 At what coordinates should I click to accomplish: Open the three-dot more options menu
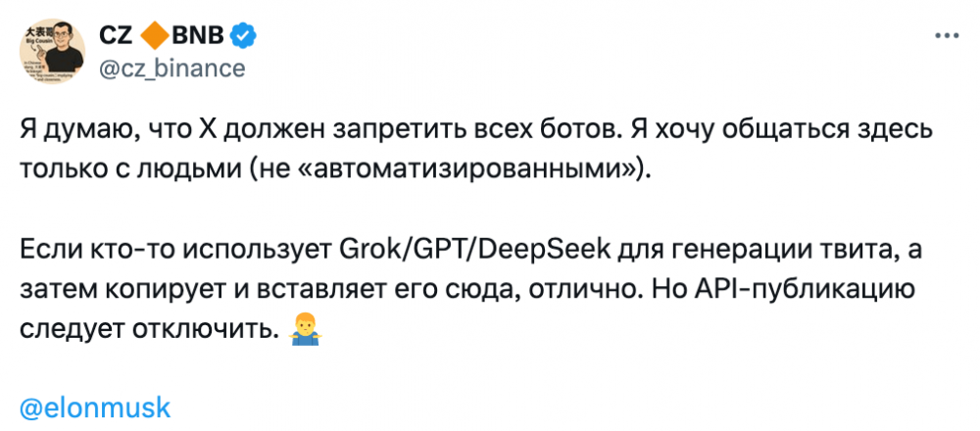point(944,36)
